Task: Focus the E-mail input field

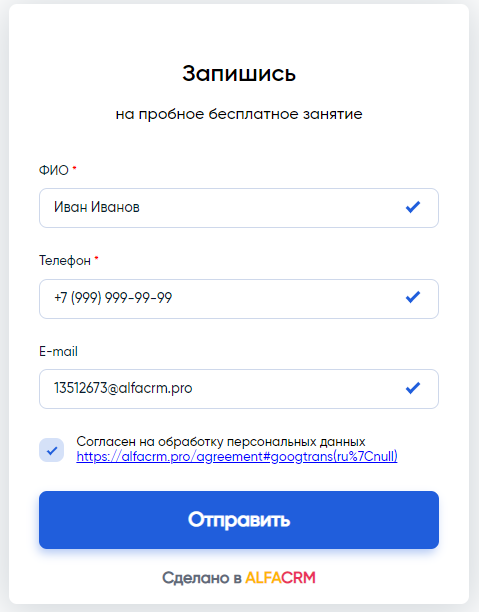Action: [x=239, y=389]
